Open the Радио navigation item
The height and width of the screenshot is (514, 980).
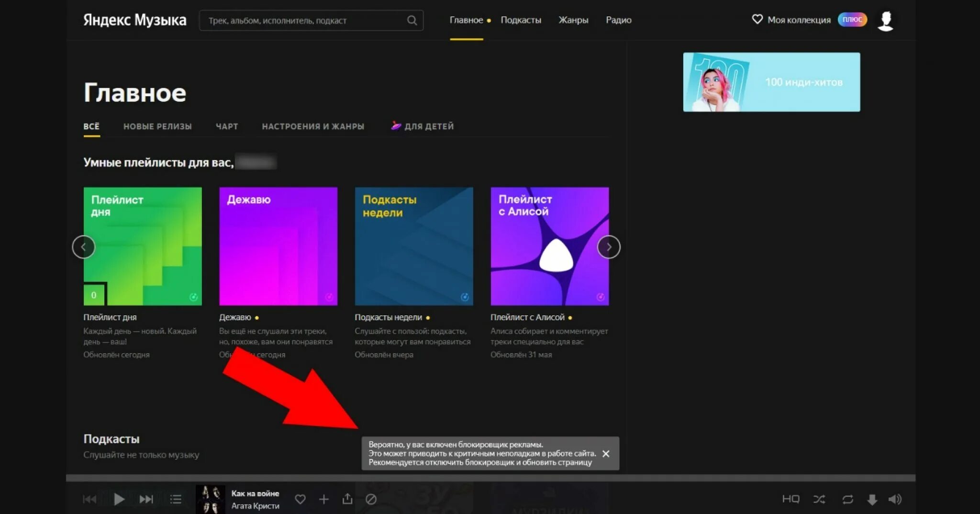pyautogui.click(x=618, y=20)
